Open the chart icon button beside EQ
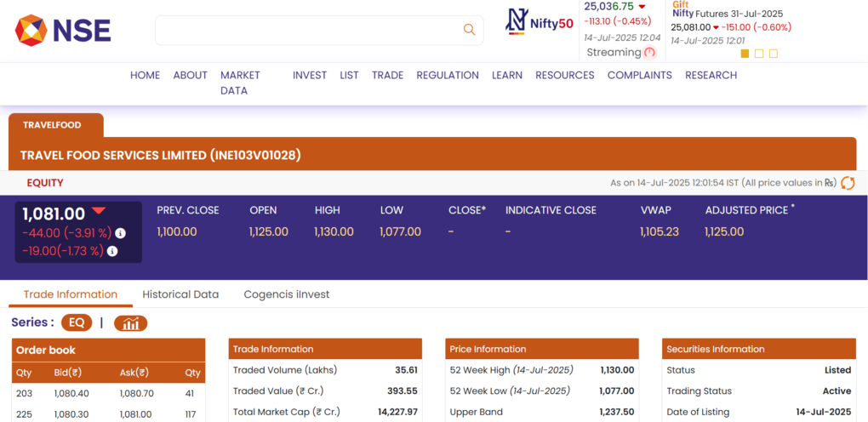 [131, 323]
